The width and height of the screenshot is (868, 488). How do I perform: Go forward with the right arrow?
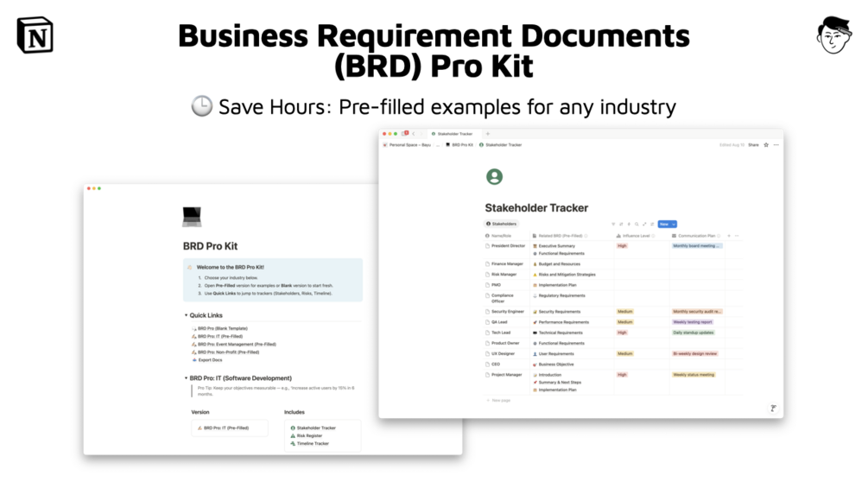421,134
